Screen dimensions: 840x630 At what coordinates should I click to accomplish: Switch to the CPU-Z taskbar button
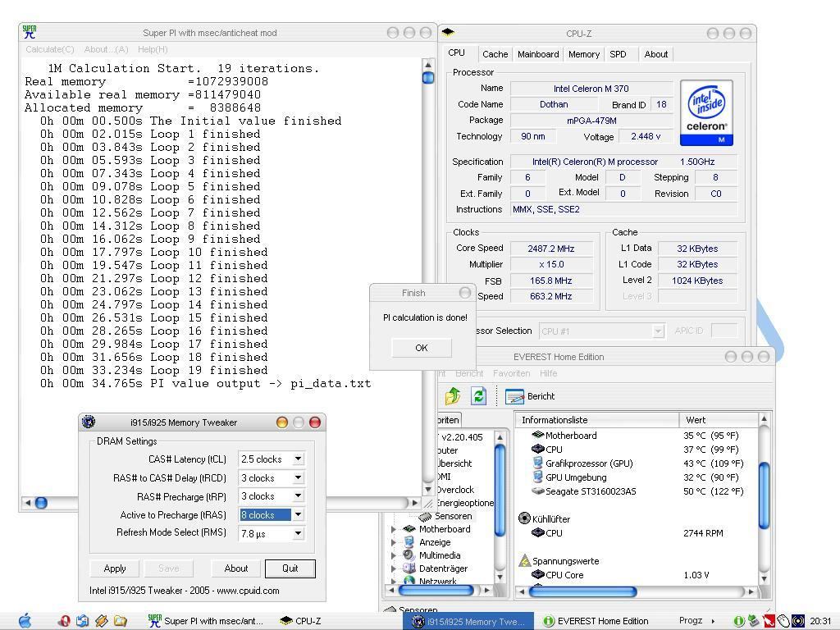tap(301, 621)
